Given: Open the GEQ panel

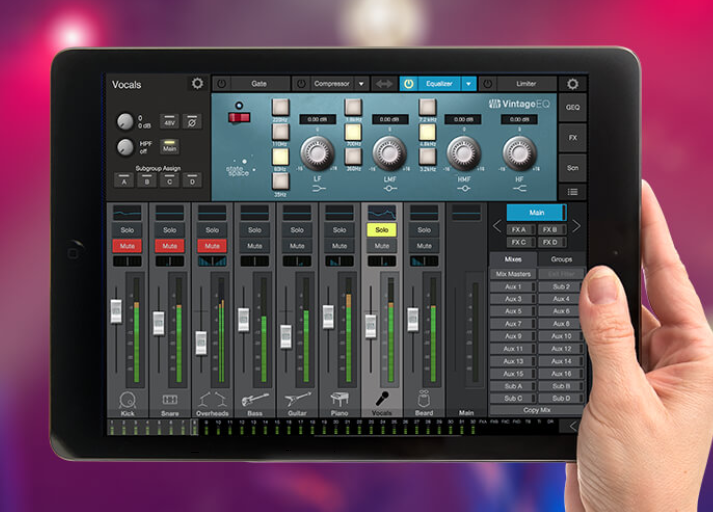Looking at the screenshot, I should (x=572, y=108).
